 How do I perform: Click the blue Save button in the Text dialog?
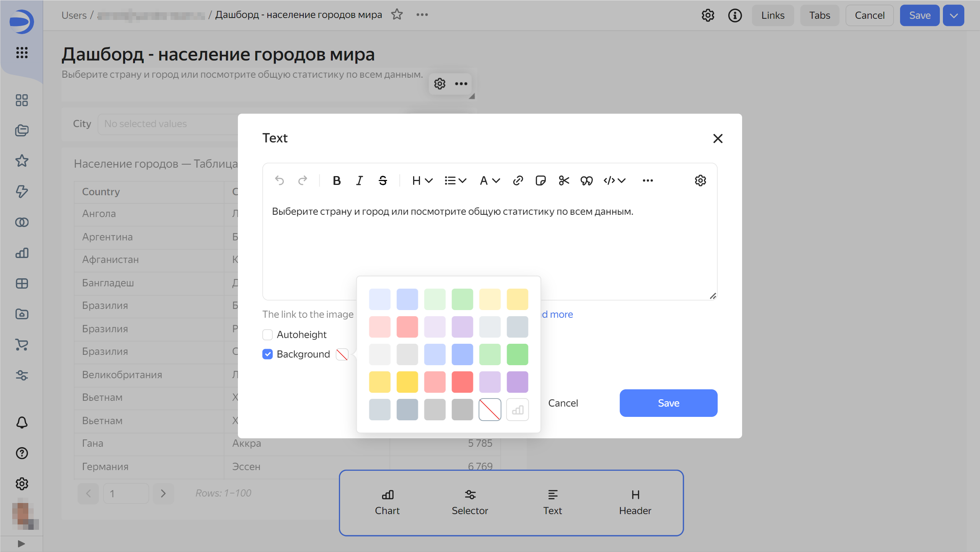pyautogui.click(x=668, y=403)
